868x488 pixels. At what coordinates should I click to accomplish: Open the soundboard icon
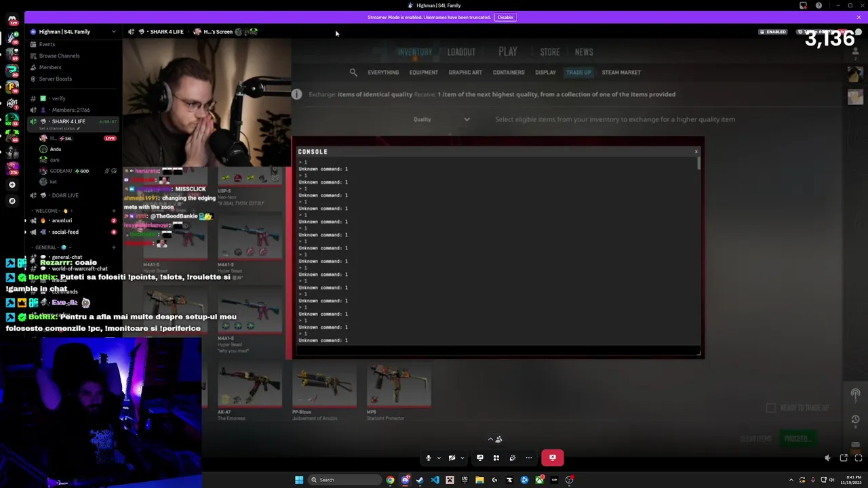513,457
